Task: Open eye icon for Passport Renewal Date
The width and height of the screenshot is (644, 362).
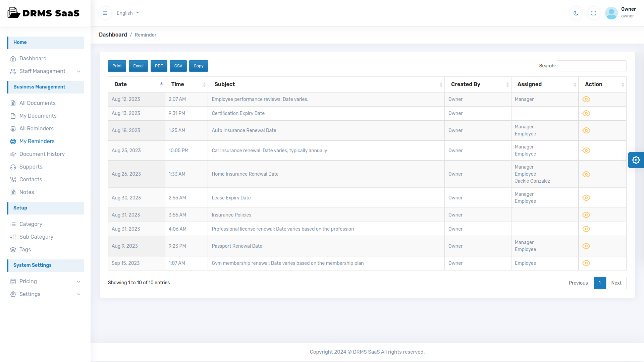Action: click(586, 246)
